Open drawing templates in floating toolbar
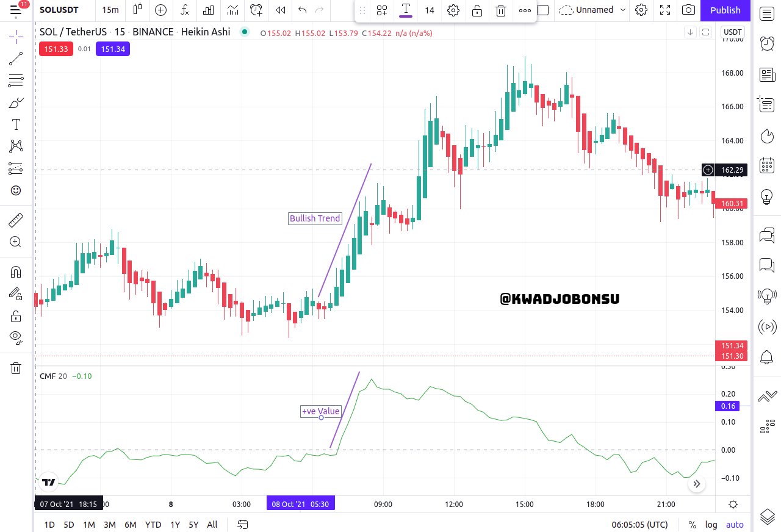The height and width of the screenshot is (532, 781). point(382,10)
